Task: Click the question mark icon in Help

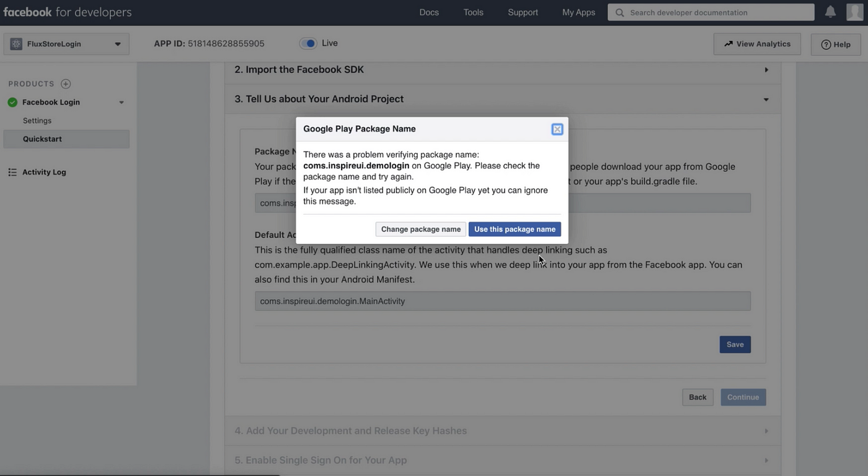Action: tap(826, 45)
